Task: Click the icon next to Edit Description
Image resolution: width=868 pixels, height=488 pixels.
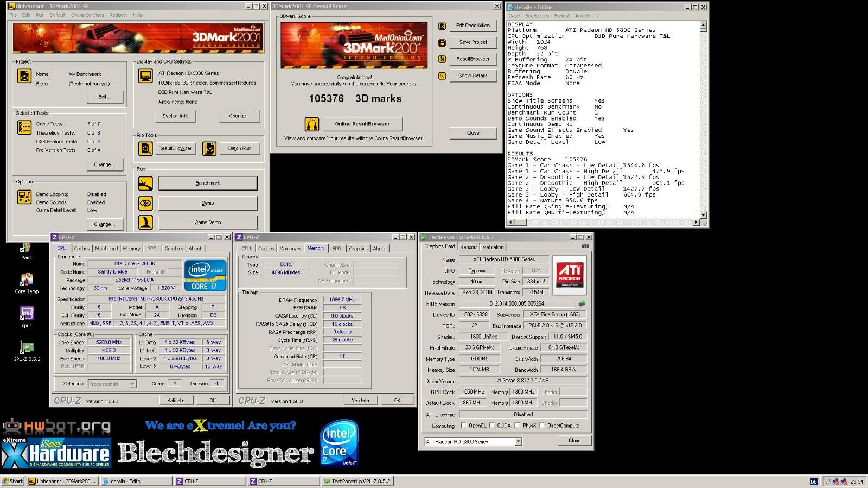Action: pyautogui.click(x=442, y=26)
